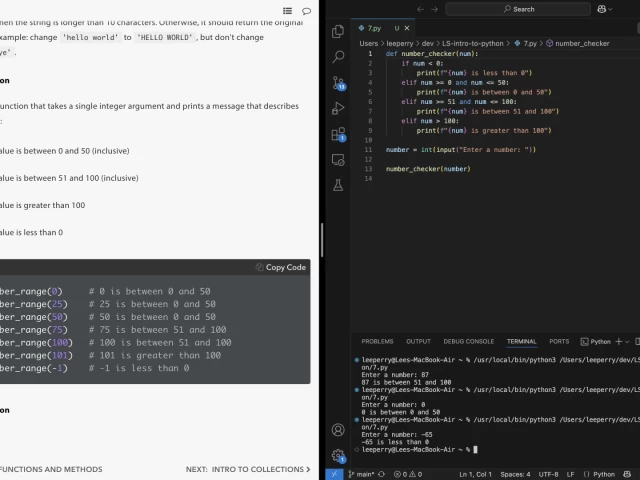Click 'value is greater than 100' bullet text
Image resolution: width=640 pixels, height=480 pixels.
coord(42,205)
